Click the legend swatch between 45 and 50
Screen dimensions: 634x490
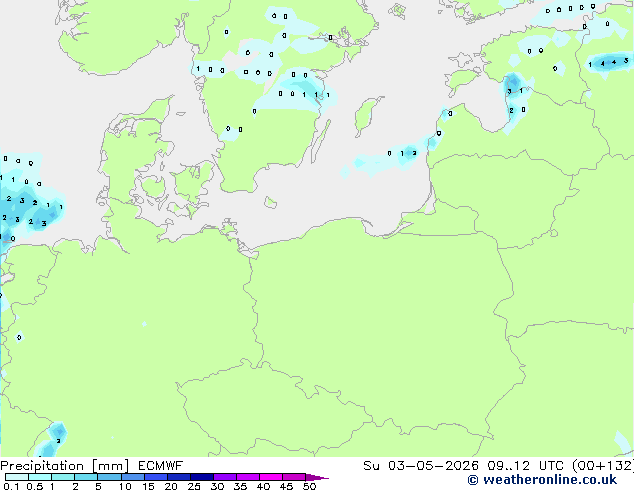click(x=294, y=477)
